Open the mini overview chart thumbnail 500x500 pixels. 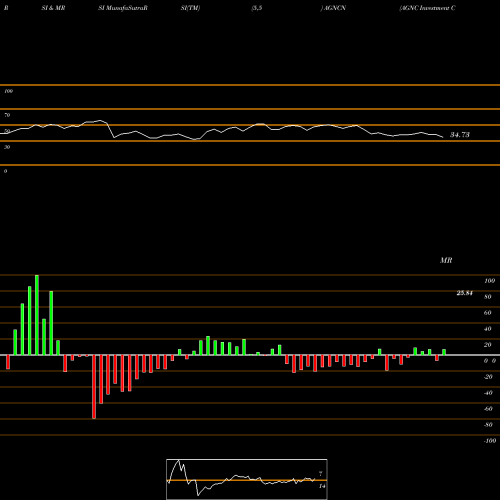tap(247, 479)
